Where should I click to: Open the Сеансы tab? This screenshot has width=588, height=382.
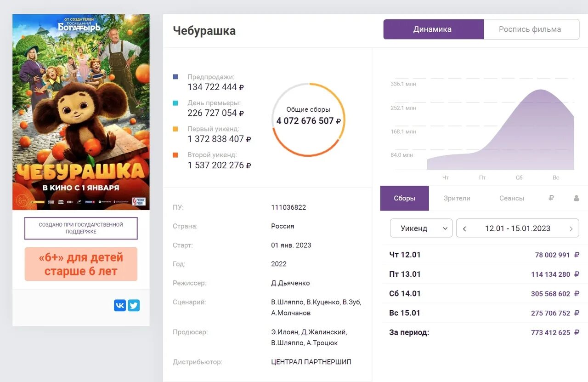512,198
